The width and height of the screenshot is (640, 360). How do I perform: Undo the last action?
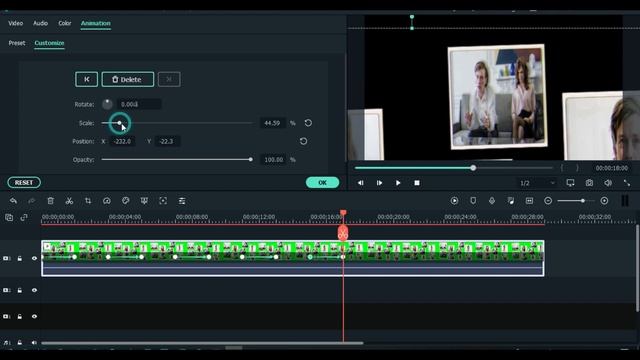tap(13, 201)
